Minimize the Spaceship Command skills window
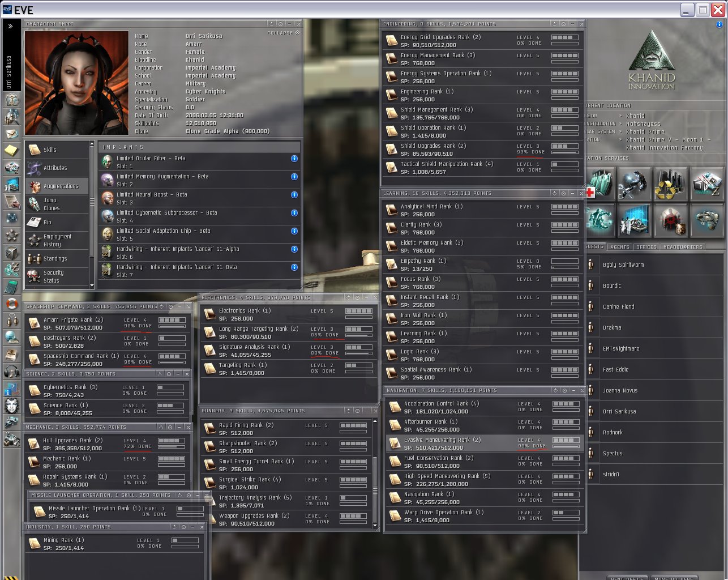 pyautogui.click(x=179, y=306)
